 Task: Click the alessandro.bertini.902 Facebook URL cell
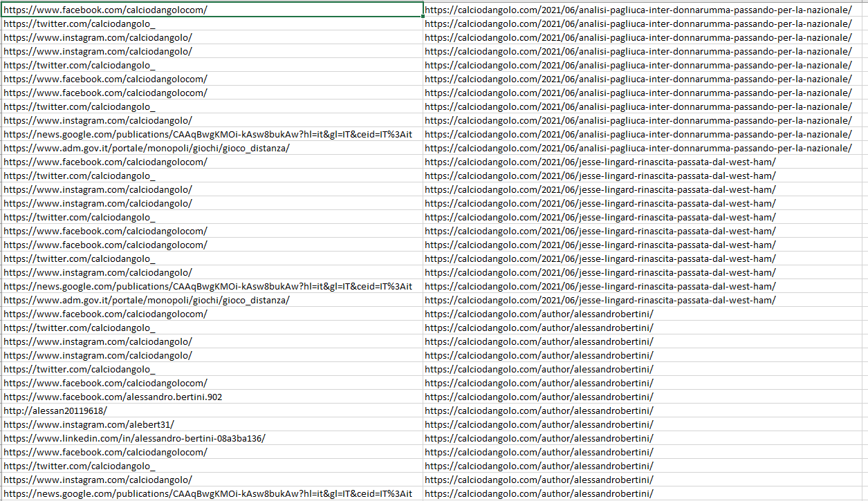[x=113, y=397]
